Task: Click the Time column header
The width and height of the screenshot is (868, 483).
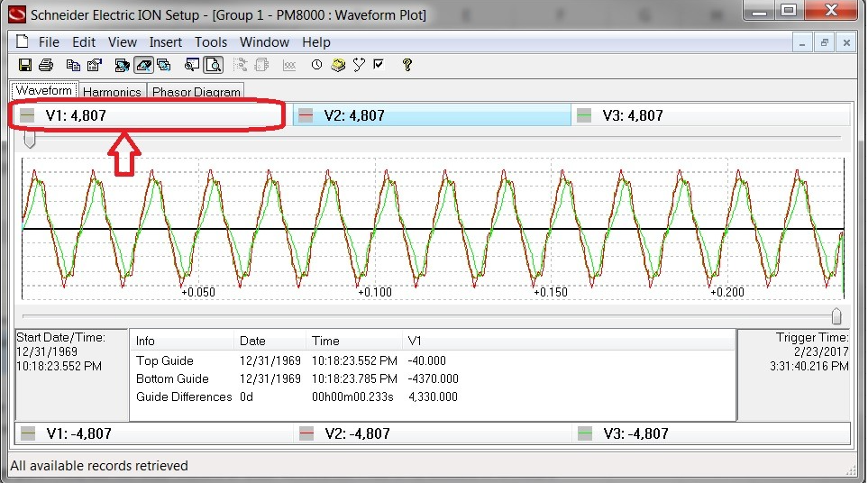Action: click(353, 341)
